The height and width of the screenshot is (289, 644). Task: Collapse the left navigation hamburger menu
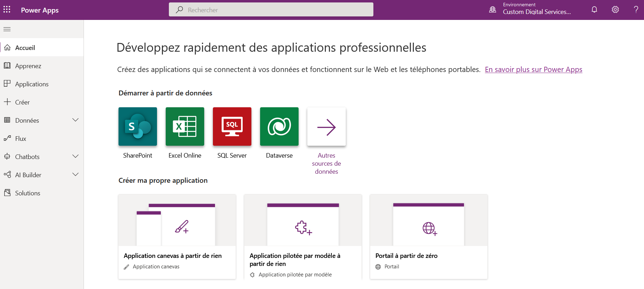click(7, 29)
